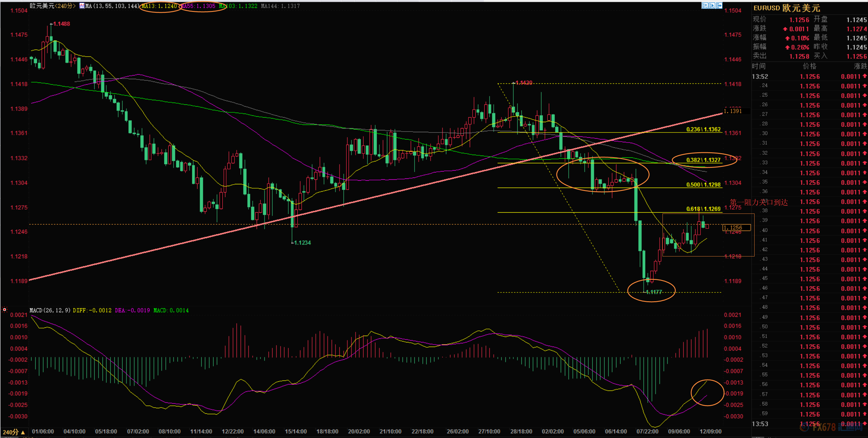Click the play-forward chart icon

point(712,5)
